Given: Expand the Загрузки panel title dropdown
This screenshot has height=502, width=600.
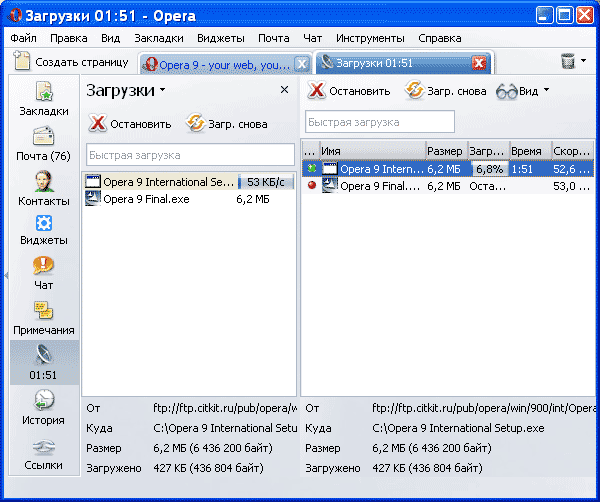Looking at the screenshot, I should [163, 90].
